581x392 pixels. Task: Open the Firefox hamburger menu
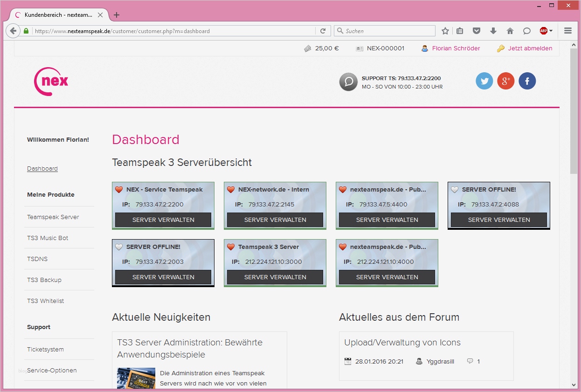[568, 31]
